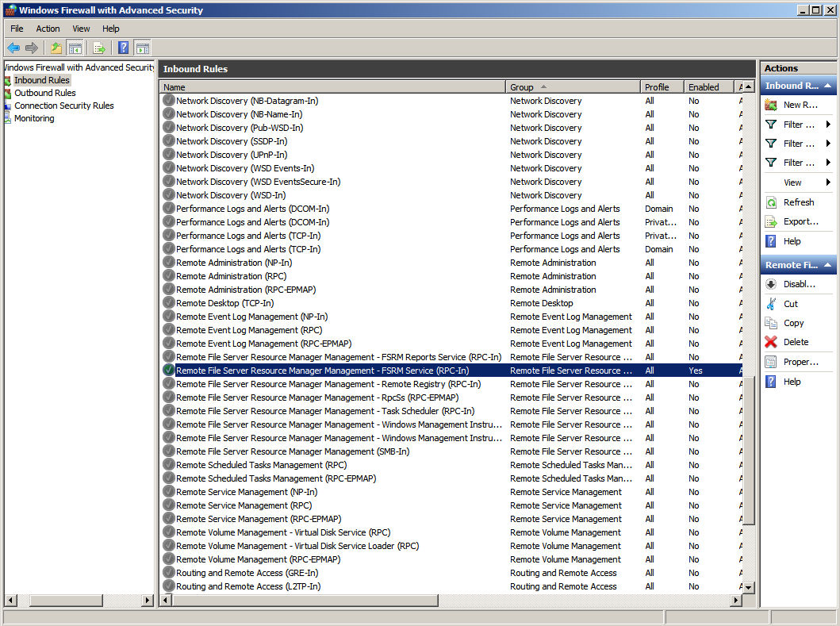Click the blue Help toolbar icon
This screenshot has height=626, width=840.
pyautogui.click(x=123, y=48)
